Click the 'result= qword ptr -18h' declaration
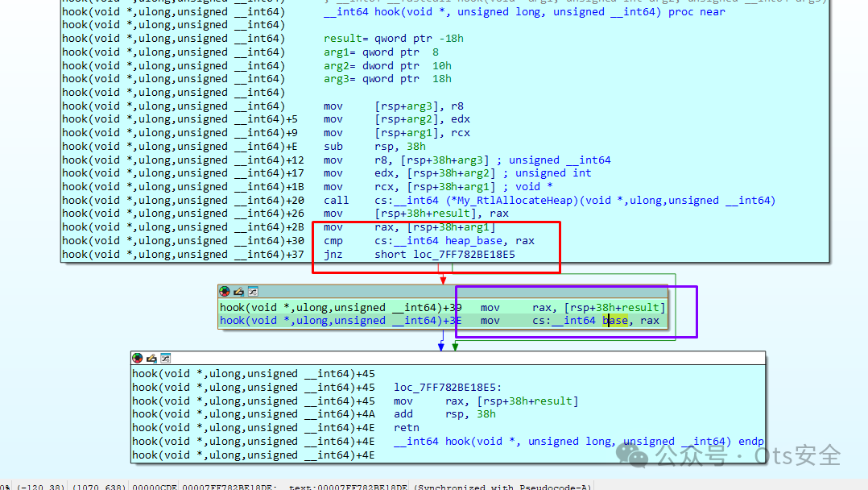The height and width of the screenshot is (490, 868). (394, 38)
